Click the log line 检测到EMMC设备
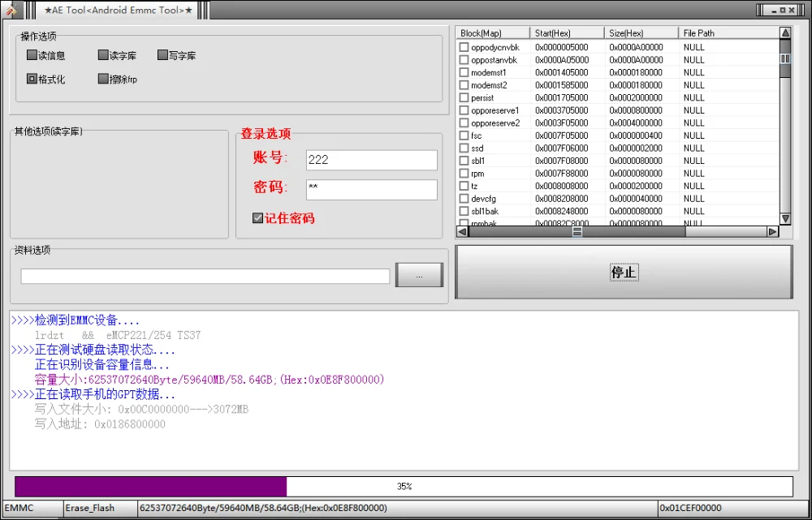812x520 pixels. [x=76, y=320]
